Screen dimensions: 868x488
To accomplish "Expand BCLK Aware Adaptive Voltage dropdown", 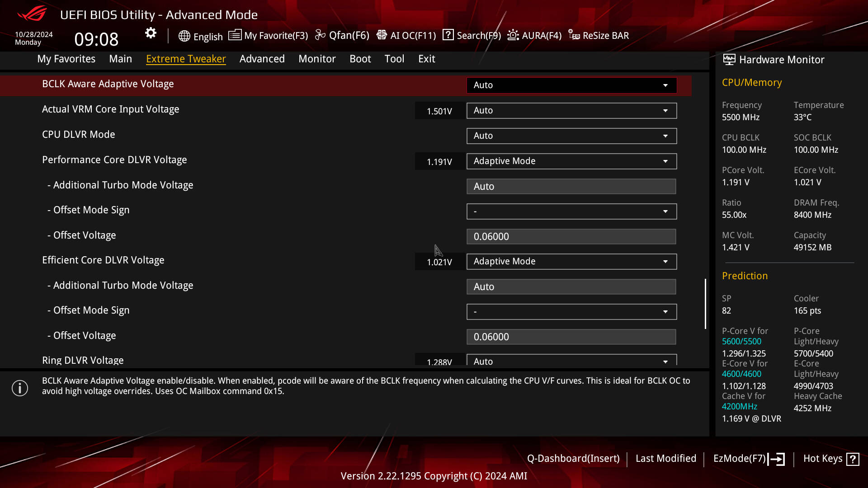I will [x=571, y=85].
